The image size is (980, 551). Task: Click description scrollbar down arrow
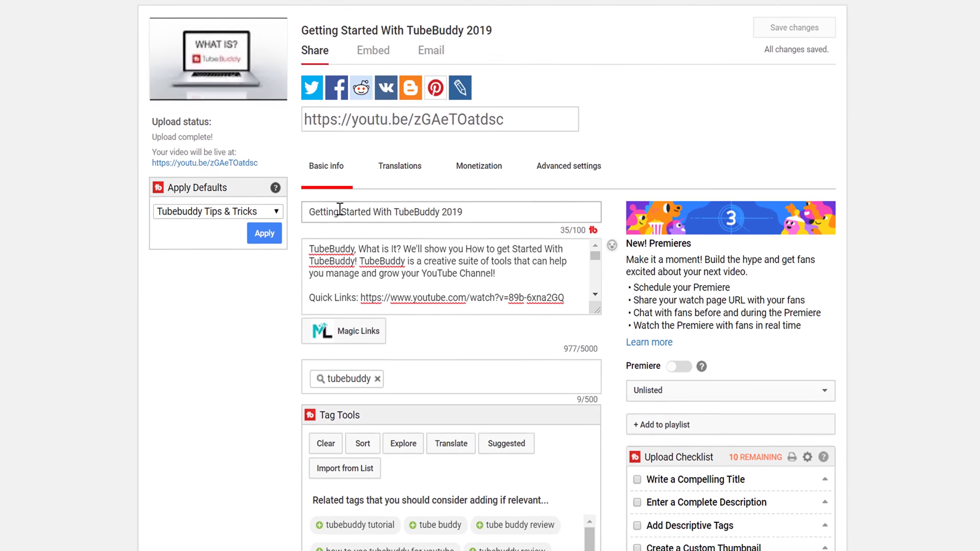(595, 294)
